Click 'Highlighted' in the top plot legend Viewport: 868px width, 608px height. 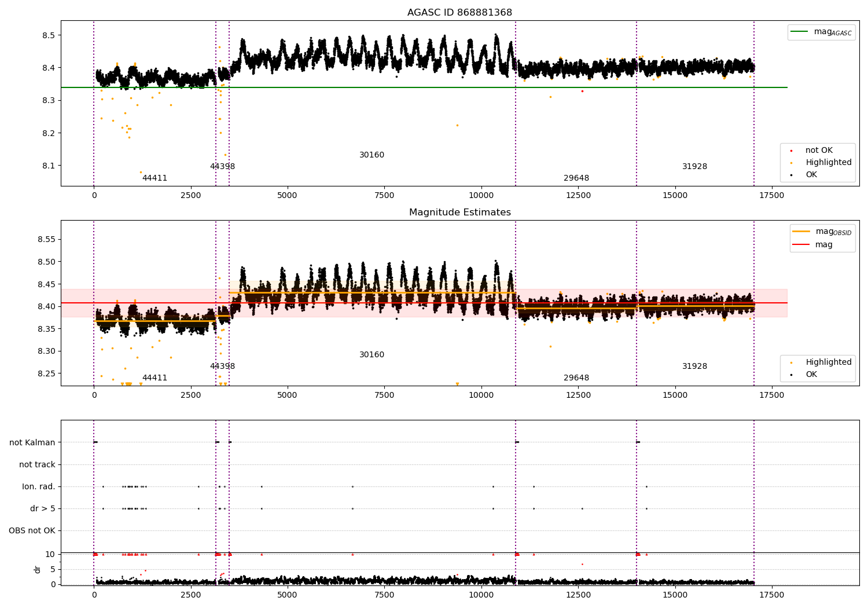pos(829,163)
